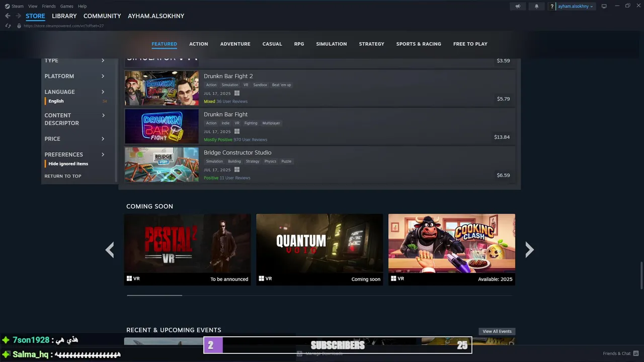This screenshot has width=644, height=362.
Task: Open the announcements megaphone icon
Action: 518,6
